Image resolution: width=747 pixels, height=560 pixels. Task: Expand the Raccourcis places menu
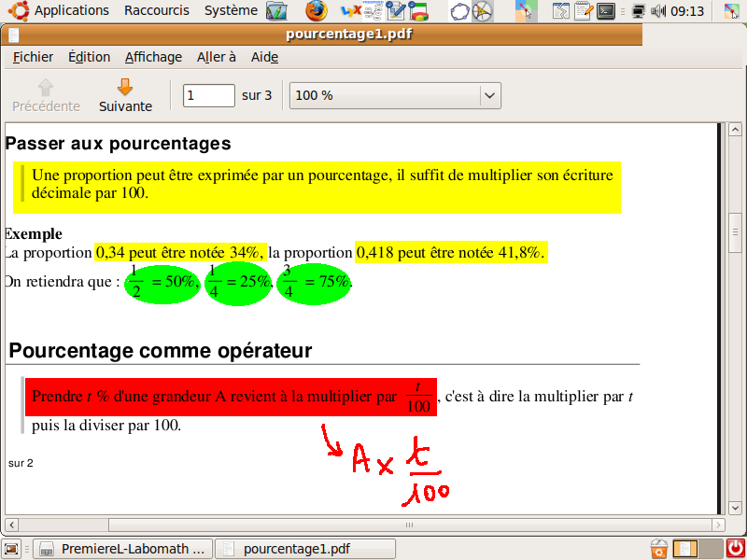pos(157,10)
